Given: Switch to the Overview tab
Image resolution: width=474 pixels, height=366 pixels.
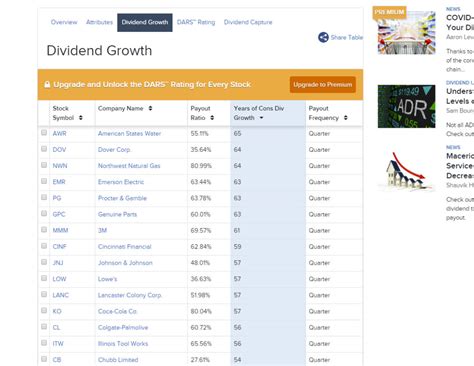Looking at the screenshot, I should click(64, 22).
